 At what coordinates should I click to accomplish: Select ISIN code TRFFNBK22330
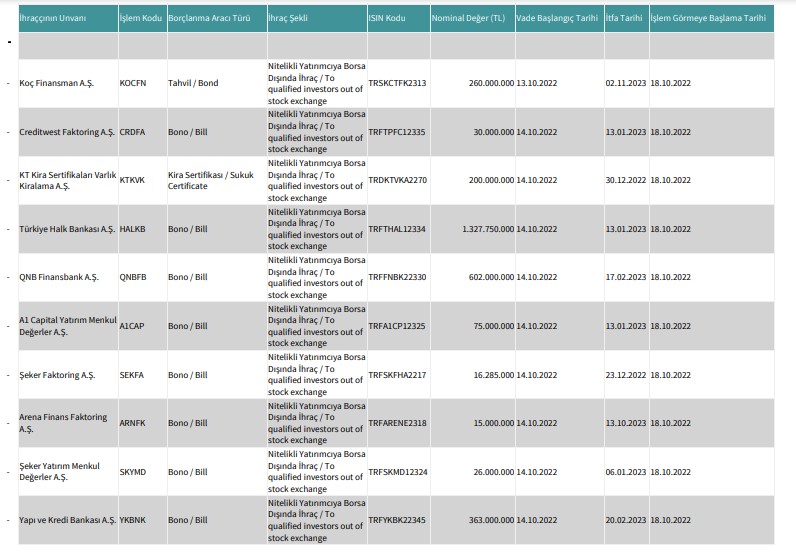click(397, 277)
